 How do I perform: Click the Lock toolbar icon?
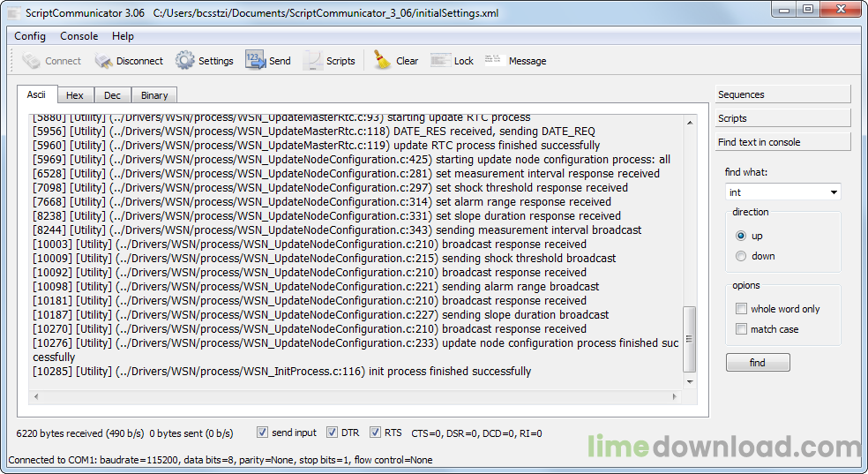[440, 61]
